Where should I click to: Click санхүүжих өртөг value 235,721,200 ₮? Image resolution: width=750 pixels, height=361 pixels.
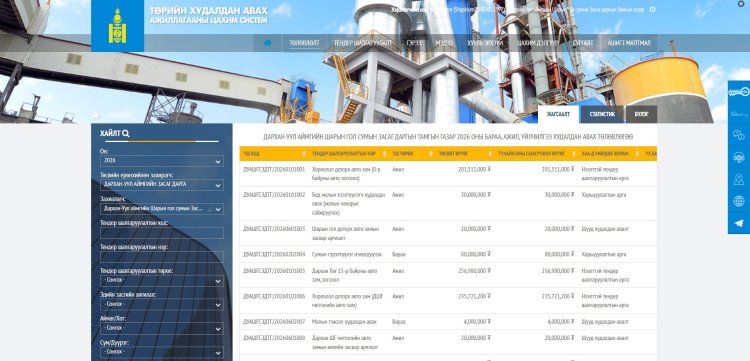pyautogui.click(x=558, y=296)
